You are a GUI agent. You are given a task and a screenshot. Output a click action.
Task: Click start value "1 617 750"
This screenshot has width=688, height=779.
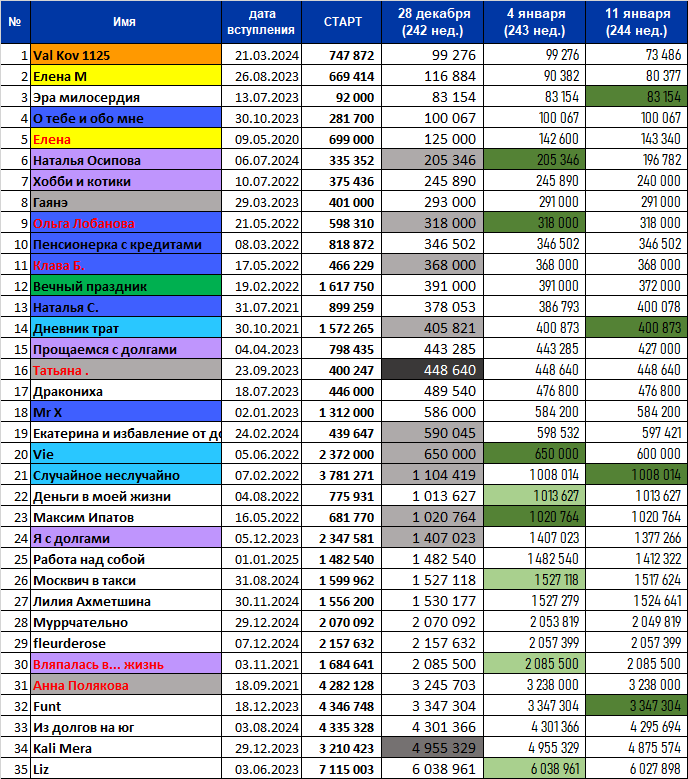pos(342,286)
